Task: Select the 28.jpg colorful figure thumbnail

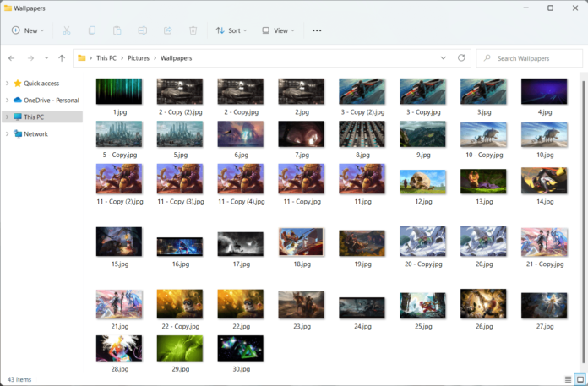Action: [119, 348]
